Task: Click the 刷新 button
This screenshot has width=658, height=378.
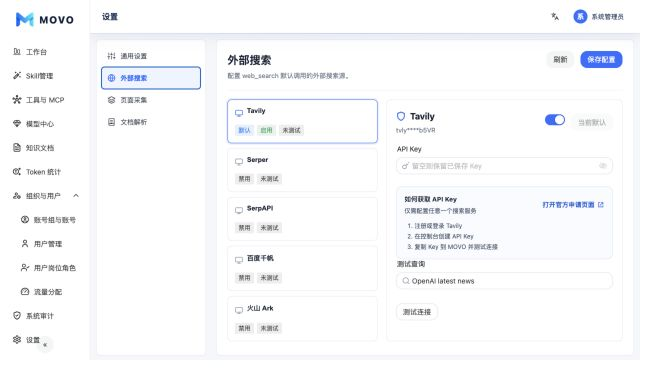Action: (x=560, y=60)
